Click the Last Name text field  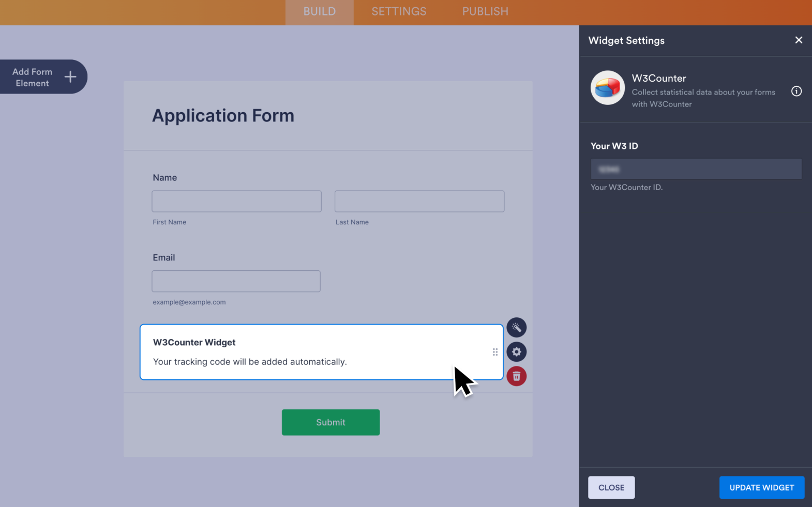pos(419,201)
